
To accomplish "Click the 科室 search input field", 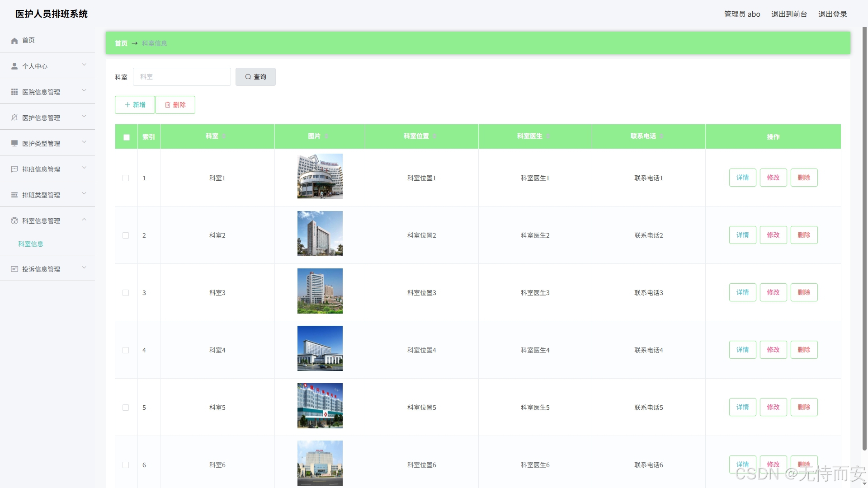I will (x=182, y=77).
